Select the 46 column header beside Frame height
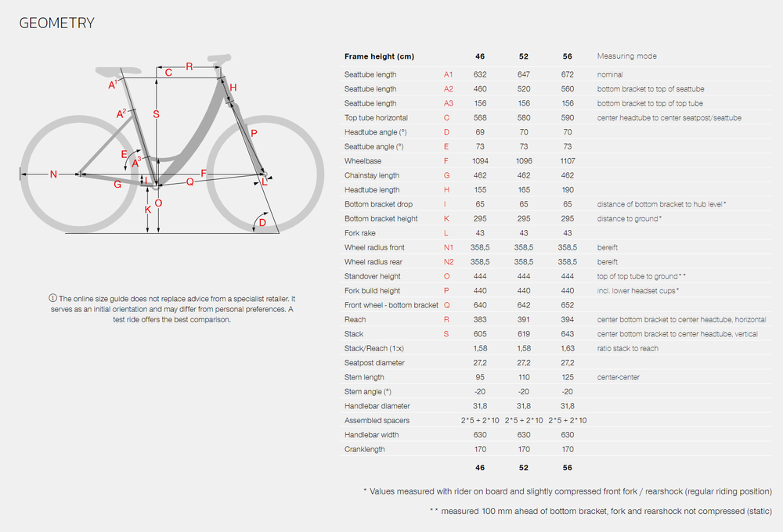Screen dimensions: 783x532 click(480, 56)
